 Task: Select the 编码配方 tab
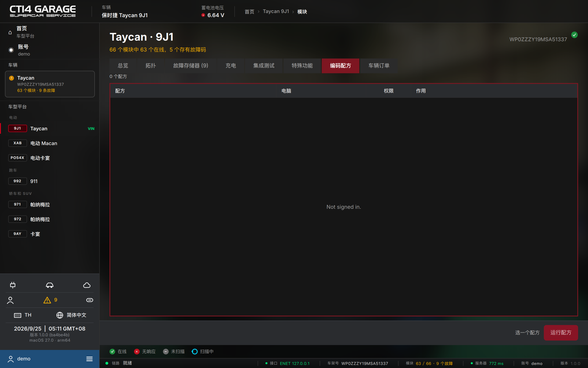(340, 66)
